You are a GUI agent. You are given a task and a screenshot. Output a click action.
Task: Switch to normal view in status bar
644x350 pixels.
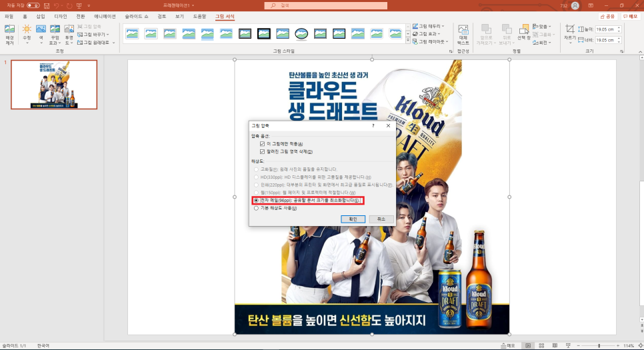[528, 345]
